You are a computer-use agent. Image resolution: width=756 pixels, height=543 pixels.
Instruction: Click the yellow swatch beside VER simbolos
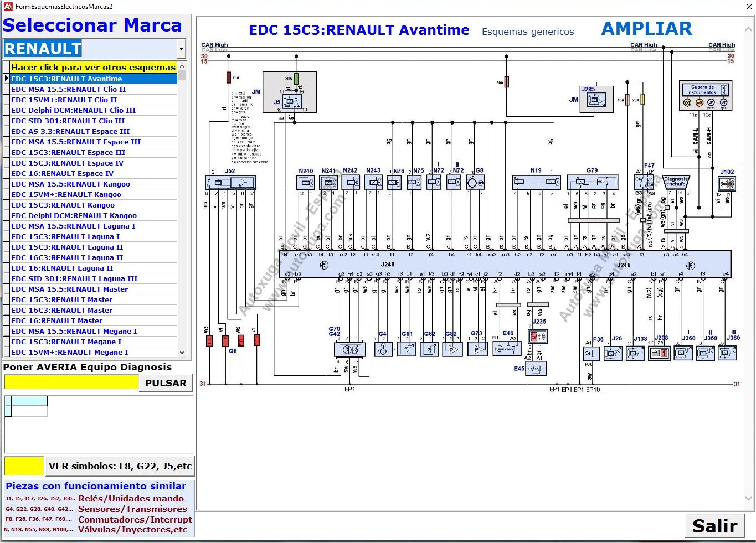[24, 466]
